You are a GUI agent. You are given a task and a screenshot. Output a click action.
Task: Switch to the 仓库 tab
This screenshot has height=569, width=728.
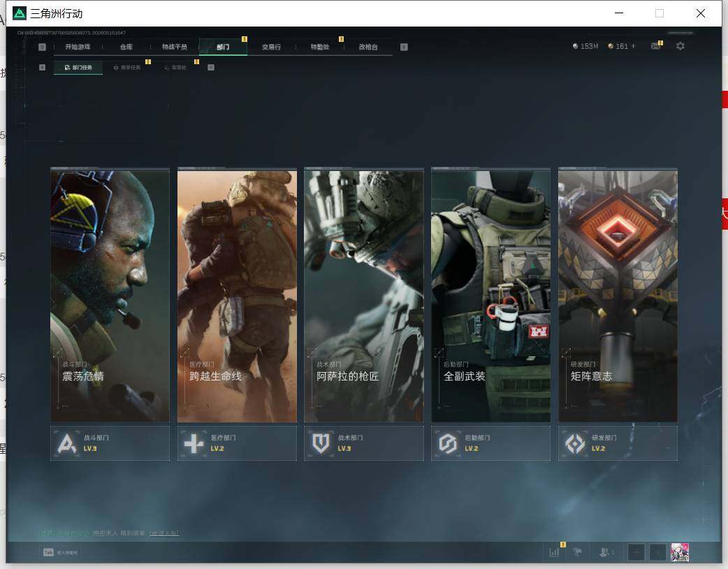(x=126, y=47)
